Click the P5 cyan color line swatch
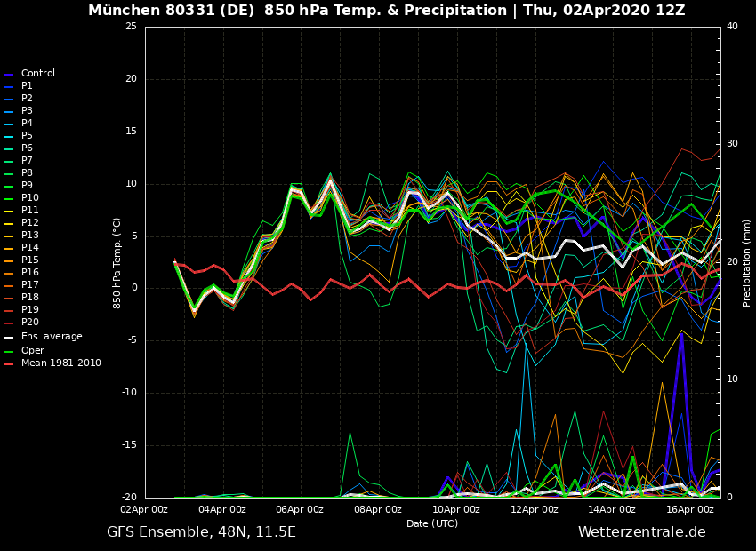Screen dimensions: 756x551 click(x=9, y=136)
